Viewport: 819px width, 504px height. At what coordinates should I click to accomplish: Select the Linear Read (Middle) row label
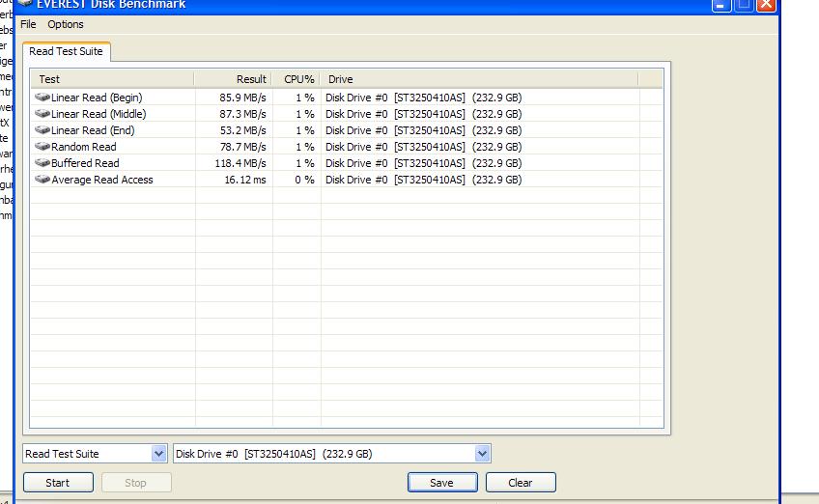click(99, 114)
